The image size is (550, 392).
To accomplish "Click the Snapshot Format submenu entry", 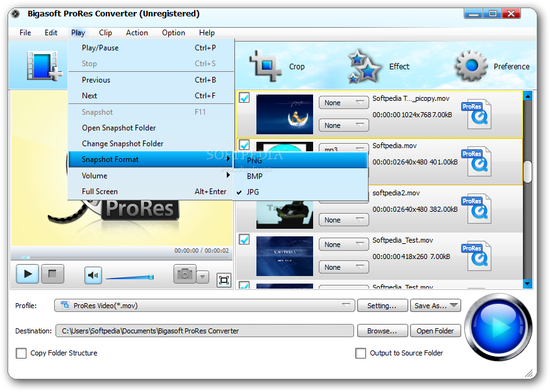I will 151,159.
